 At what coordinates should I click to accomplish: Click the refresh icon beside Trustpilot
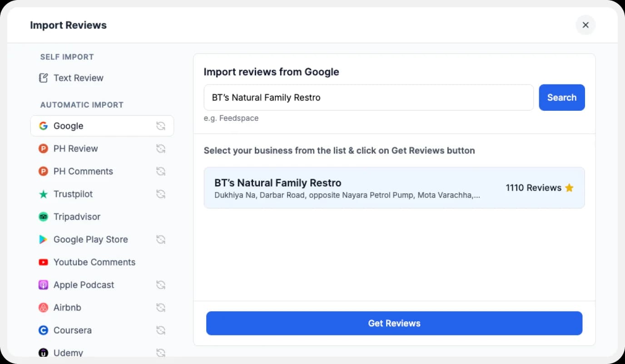(x=161, y=194)
